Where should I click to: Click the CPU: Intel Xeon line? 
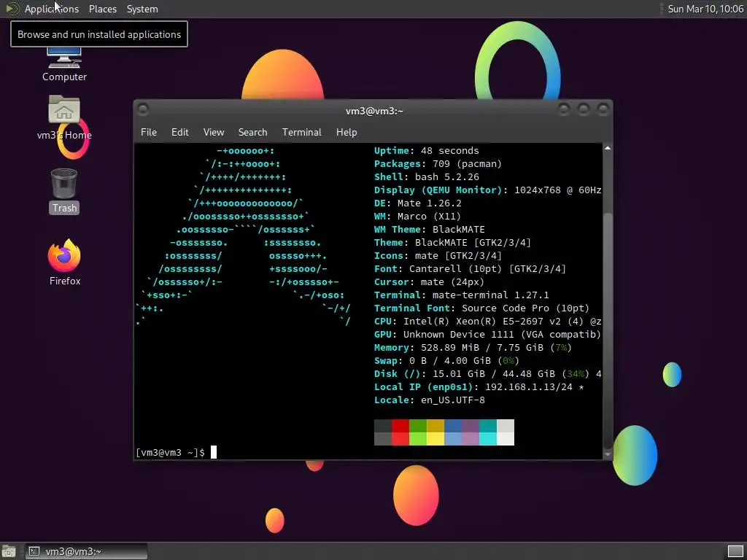point(488,322)
